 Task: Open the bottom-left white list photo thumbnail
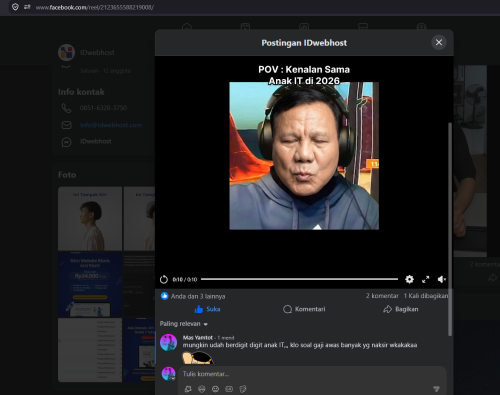coord(90,350)
